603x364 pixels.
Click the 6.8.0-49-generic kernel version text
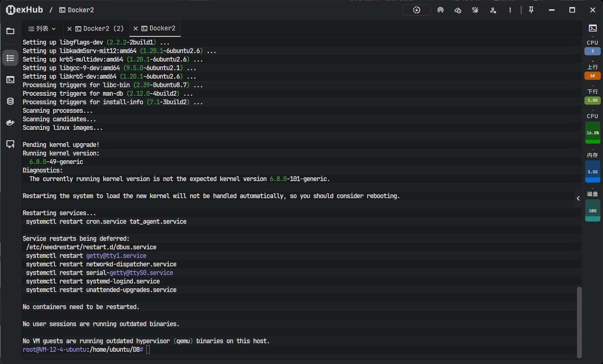pyautogui.click(x=56, y=162)
